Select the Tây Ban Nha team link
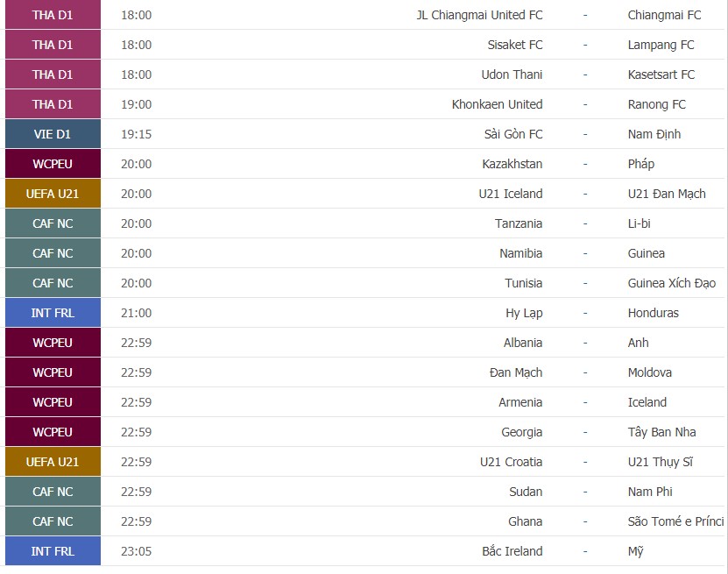 coord(661,432)
